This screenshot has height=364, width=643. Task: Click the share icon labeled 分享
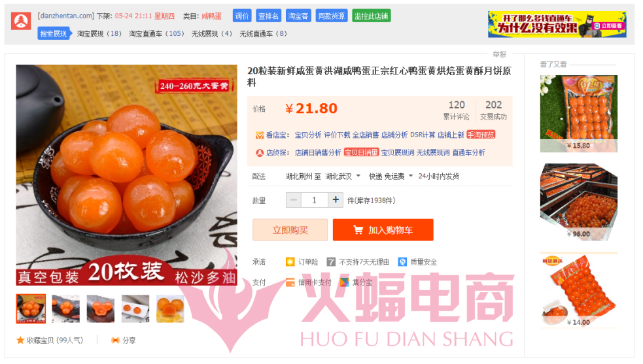point(115,340)
